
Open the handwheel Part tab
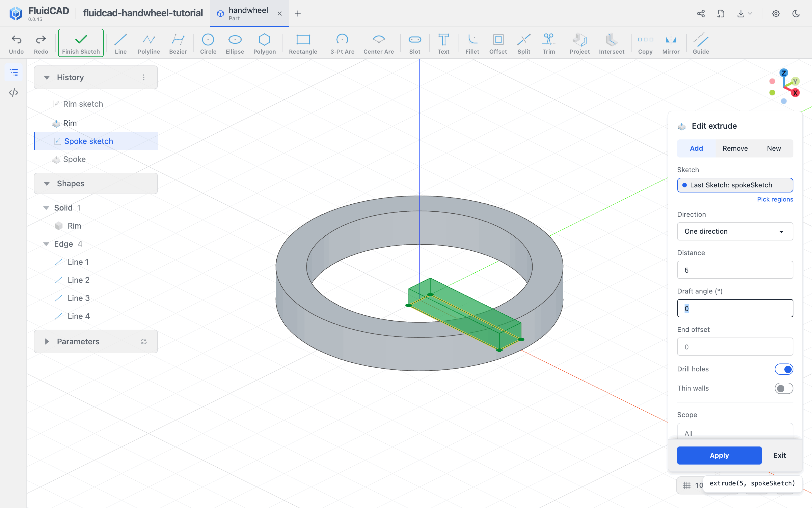click(x=249, y=14)
